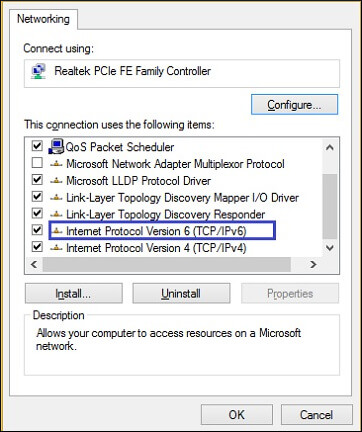This screenshot has height=432, width=362.
Task: Click the Uninstall button
Action: [x=181, y=294]
